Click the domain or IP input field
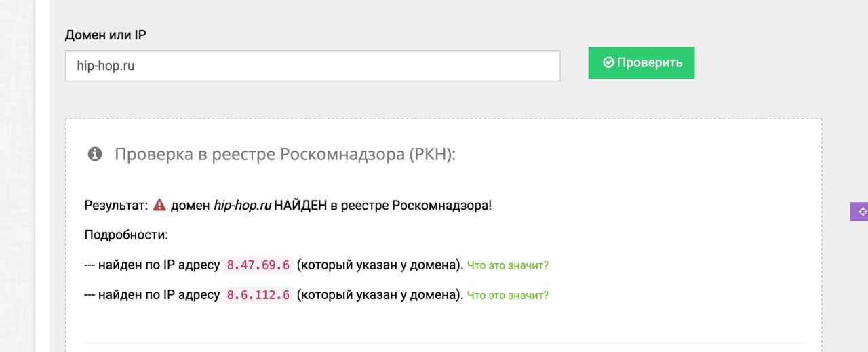This screenshot has height=352, width=868. pyautogui.click(x=313, y=66)
